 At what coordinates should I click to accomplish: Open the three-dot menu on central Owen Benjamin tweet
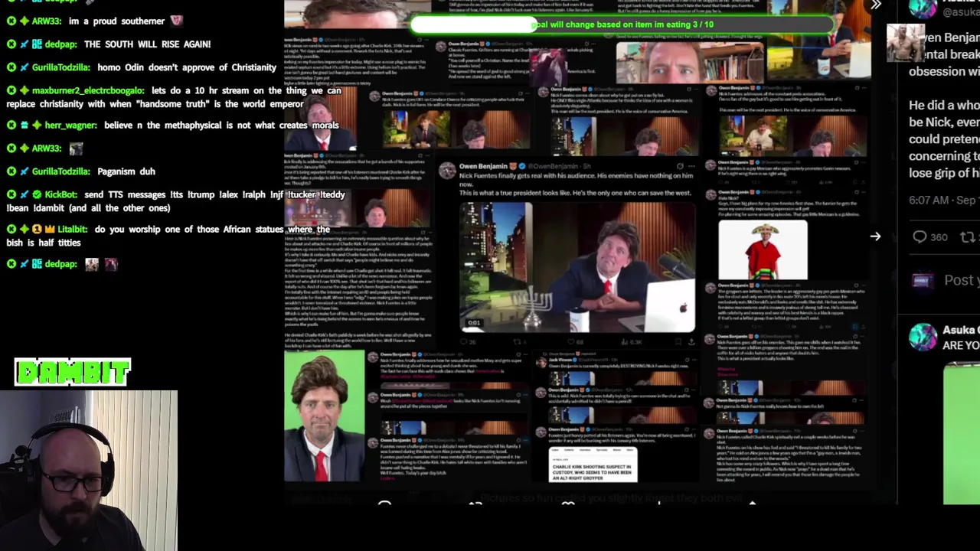(x=692, y=166)
